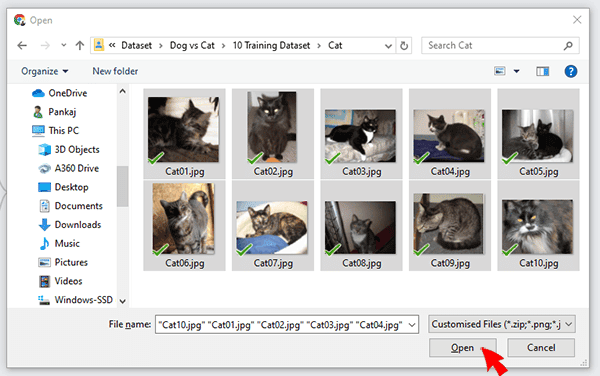Open A360 Drive in the sidebar
This screenshot has height=376, width=600.
(x=68, y=168)
